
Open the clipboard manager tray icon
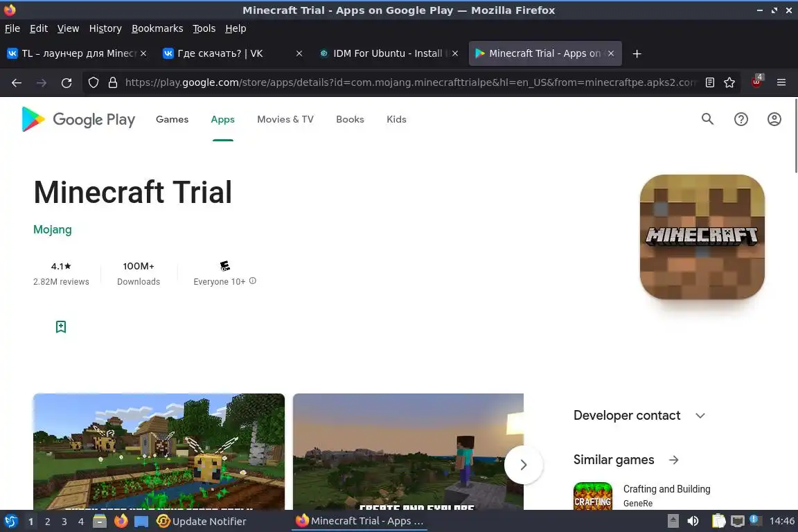pos(718,521)
